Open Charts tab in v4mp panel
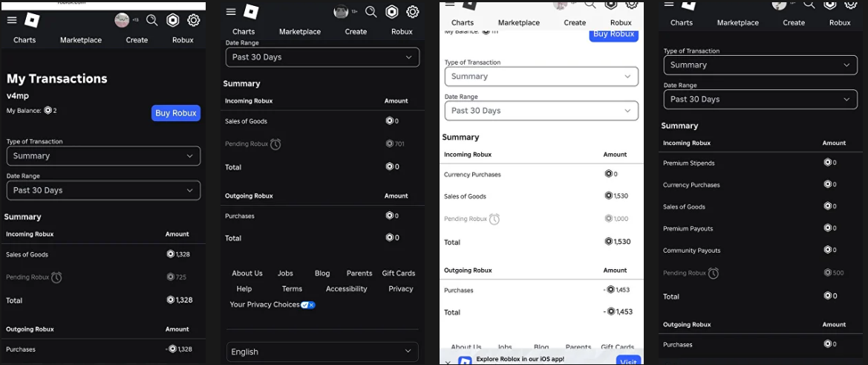Image resolution: width=868 pixels, height=365 pixels. tap(25, 40)
